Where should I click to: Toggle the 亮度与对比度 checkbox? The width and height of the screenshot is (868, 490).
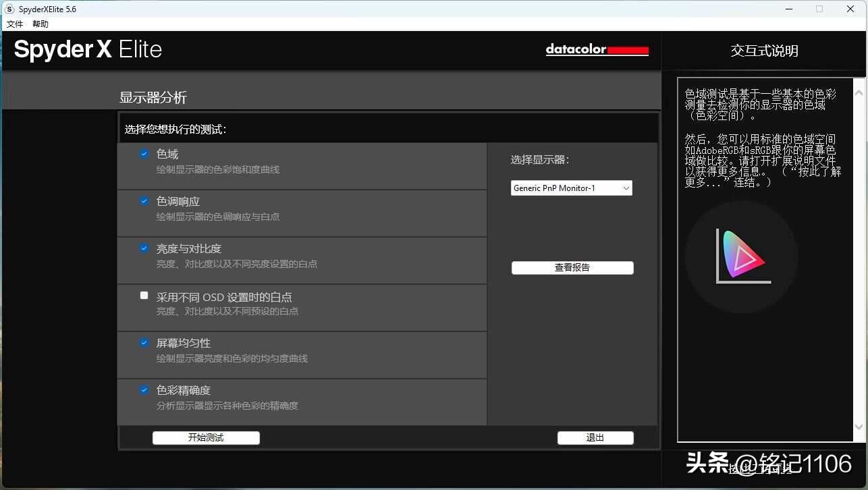tap(144, 248)
